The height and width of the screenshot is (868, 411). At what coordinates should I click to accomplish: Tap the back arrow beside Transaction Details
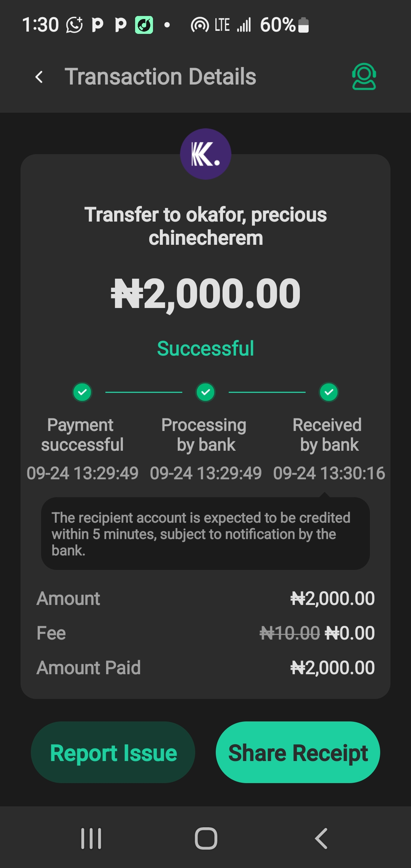[x=39, y=77]
